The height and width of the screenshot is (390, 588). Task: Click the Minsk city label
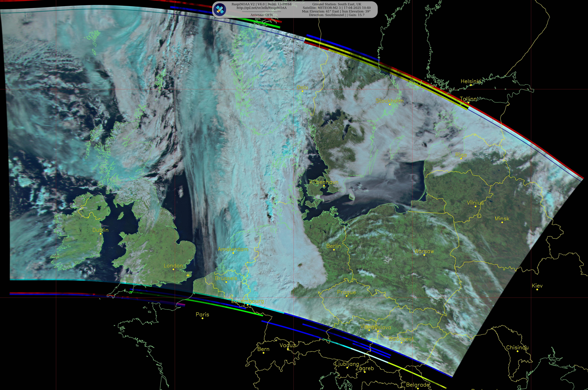502,219
